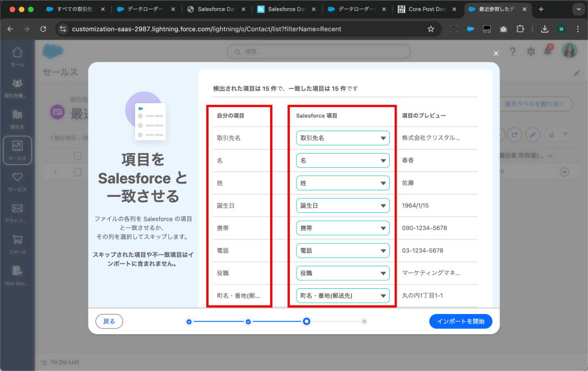Click 戻る back button

click(x=109, y=322)
